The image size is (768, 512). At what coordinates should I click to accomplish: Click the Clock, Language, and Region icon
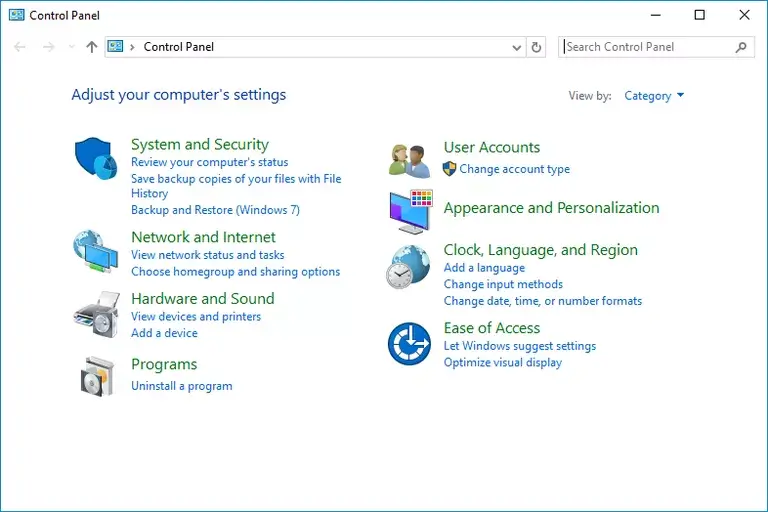(x=409, y=268)
